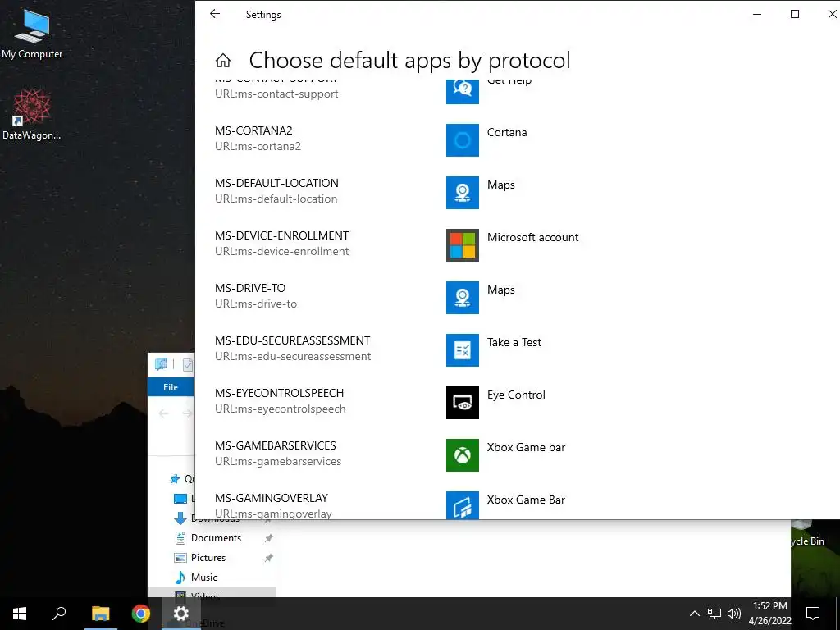Select Eye Control app label
The width and height of the screenshot is (840, 630).
click(516, 395)
